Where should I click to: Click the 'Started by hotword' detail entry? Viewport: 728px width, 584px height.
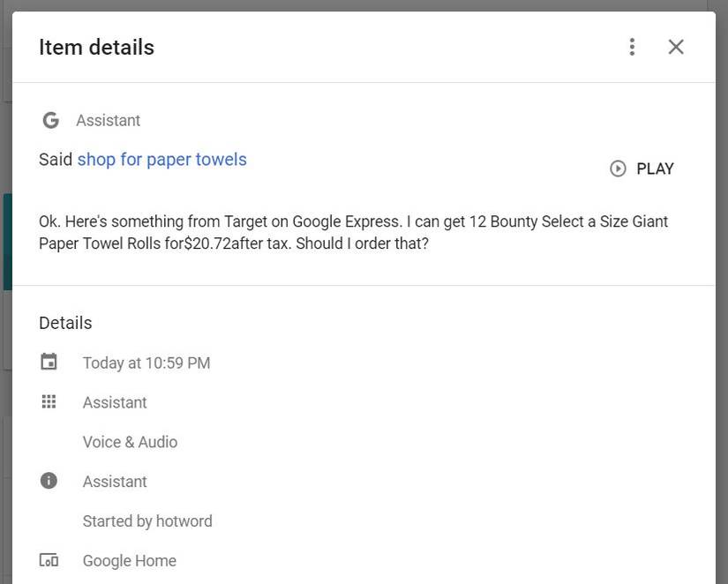tap(147, 520)
